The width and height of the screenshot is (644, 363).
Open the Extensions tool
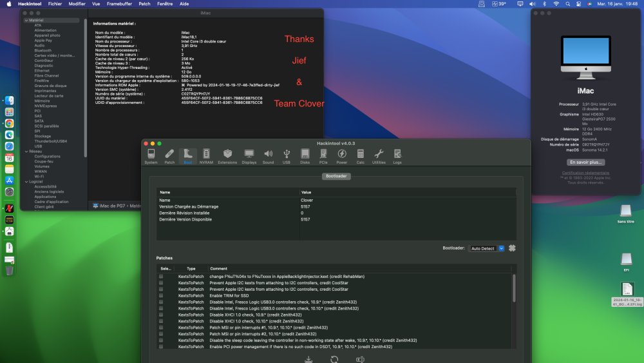click(x=227, y=157)
